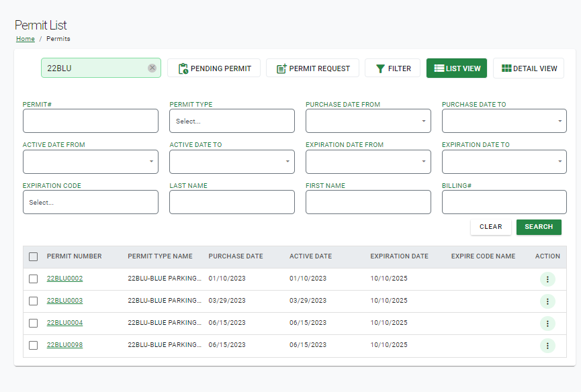Sort by Purchase Date column header
Viewport: 581px width, 392px height.
click(236, 256)
